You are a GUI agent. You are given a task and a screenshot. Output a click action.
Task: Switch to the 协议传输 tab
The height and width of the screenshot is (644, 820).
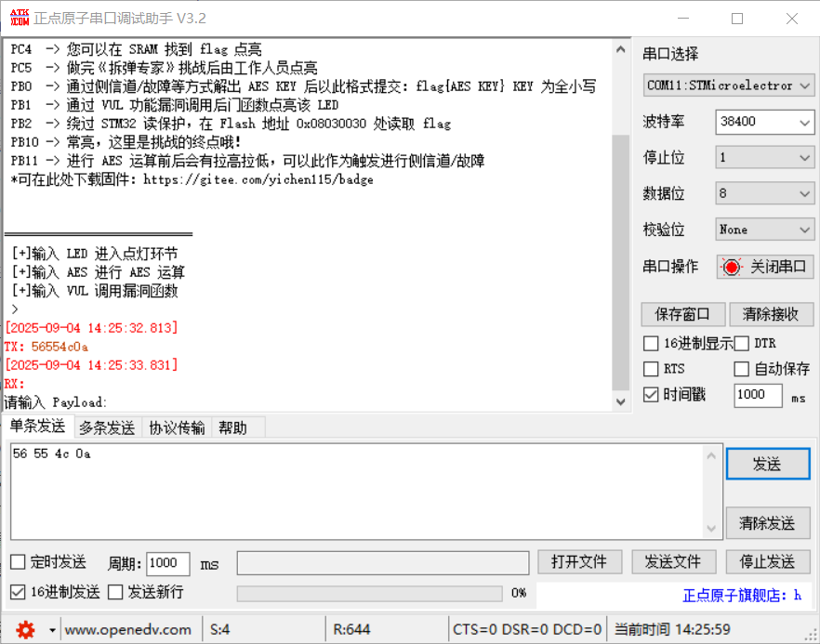coord(177,428)
